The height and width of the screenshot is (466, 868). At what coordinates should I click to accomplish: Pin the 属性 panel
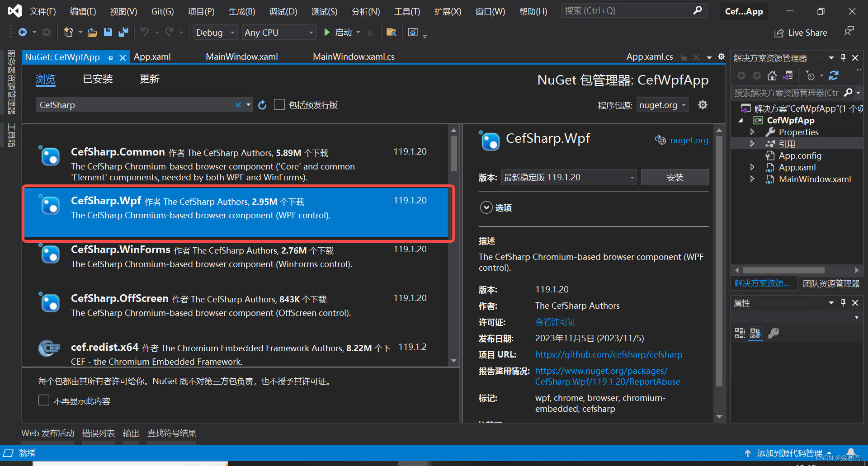(x=843, y=303)
